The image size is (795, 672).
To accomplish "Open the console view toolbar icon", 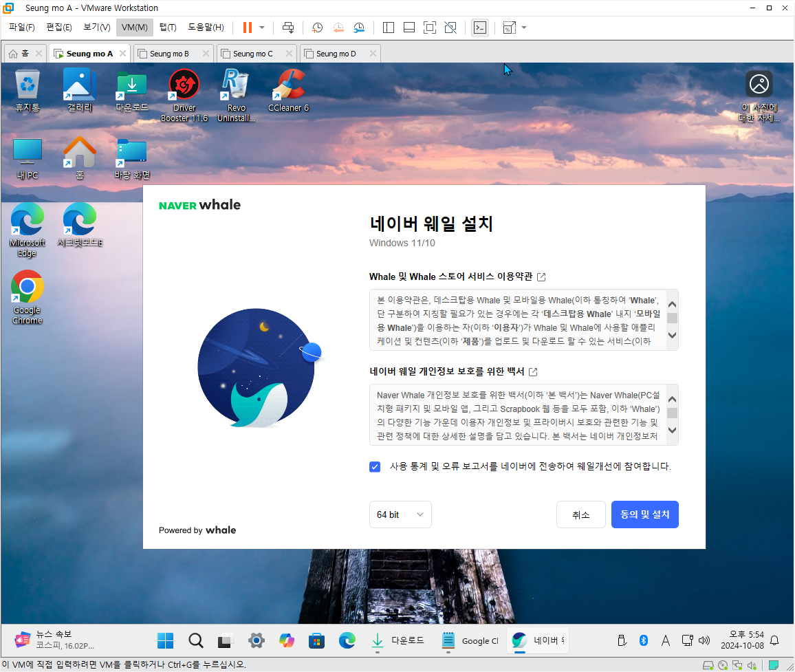I will 479,28.
